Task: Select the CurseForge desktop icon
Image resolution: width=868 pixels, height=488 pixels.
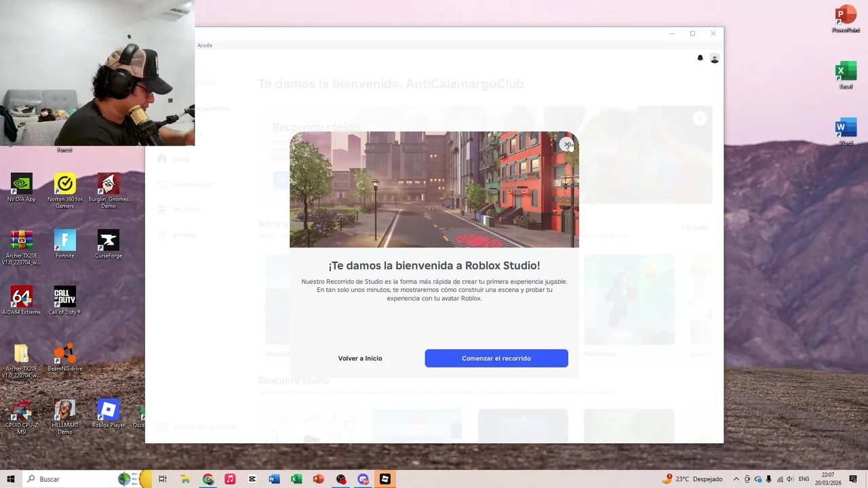Action: point(108,244)
